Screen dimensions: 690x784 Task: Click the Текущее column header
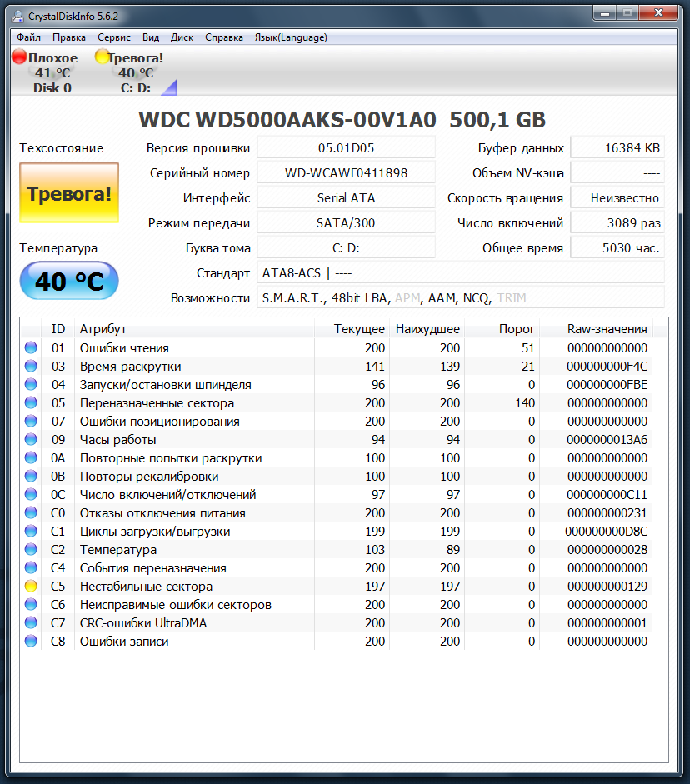point(352,329)
